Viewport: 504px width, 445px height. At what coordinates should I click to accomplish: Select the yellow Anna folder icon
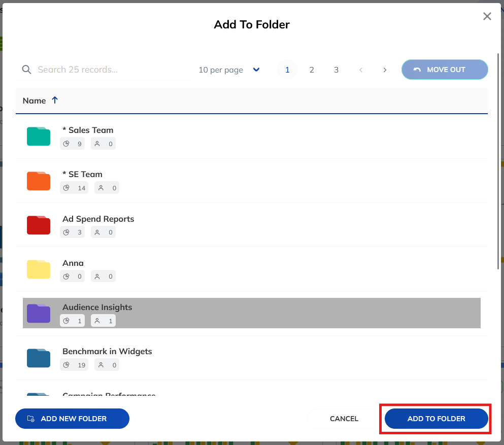pyautogui.click(x=39, y=269)
